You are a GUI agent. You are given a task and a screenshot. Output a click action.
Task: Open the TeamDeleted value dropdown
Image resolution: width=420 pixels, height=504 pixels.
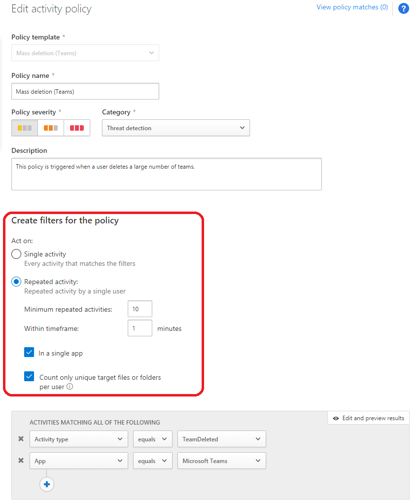[x=221, y=439]
